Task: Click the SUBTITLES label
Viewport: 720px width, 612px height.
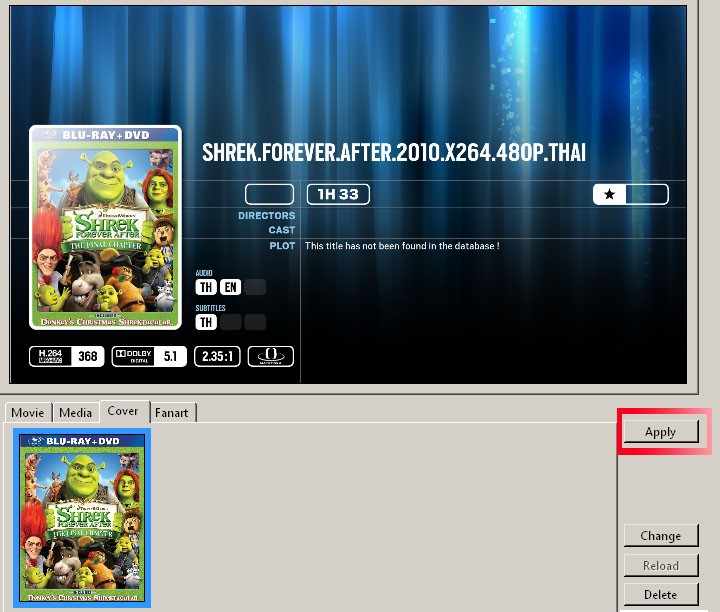Action: pyautogui.click(x=210, y=308)
